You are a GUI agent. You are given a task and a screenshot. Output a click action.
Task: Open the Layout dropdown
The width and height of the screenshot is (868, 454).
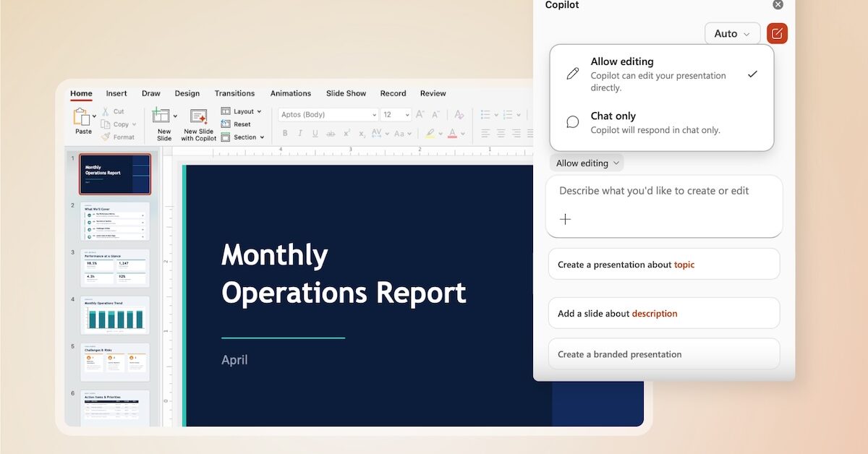click(x=242, y=111)
